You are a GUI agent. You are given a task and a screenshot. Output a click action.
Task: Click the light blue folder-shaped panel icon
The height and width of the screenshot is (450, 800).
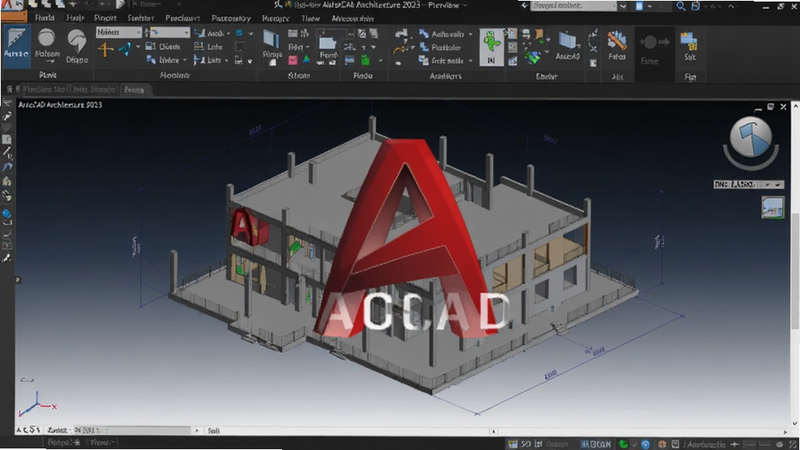pos(327,45)
